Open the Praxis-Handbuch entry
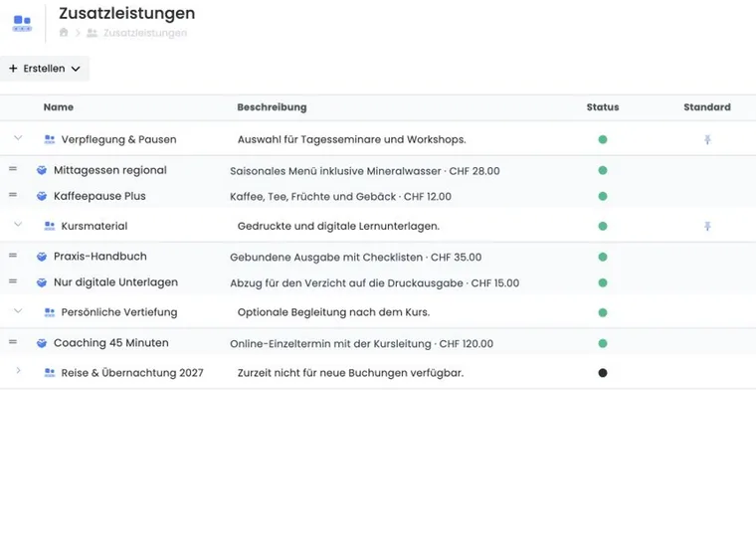This screenshot has height=545, width=756. [x=99, y=257]
